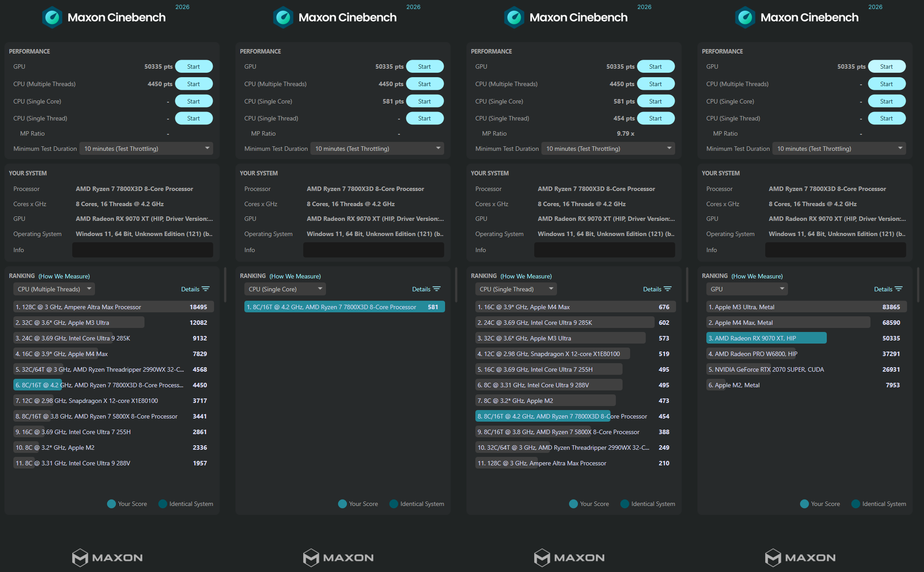Click the Info text field in the third window
Viewport: 924px width, 572px height.
(605, 250)
